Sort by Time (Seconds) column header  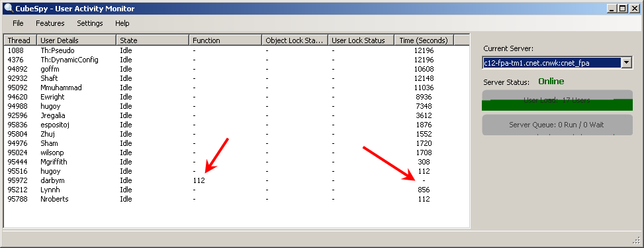(424, 40)
